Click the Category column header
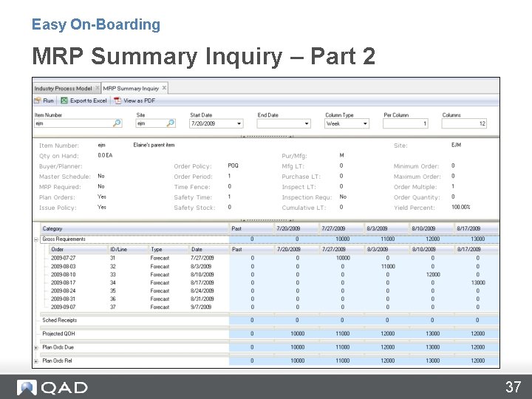This screenshot has width=532, height=399. (134, 228)
